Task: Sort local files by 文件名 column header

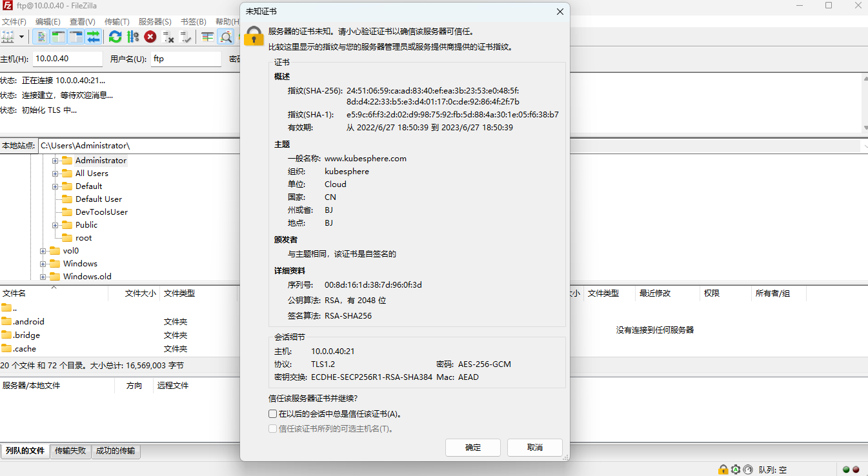Action: [x=54, y=293]
